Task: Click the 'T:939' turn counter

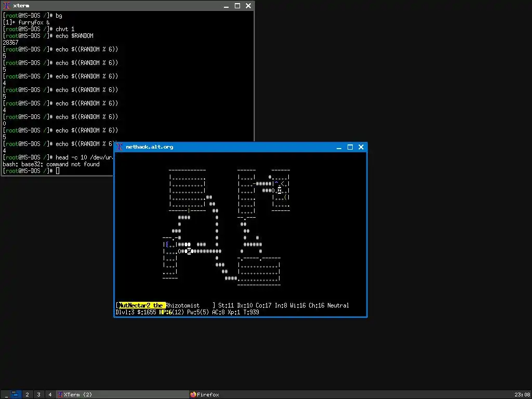Action: click(x=251, y=312)
